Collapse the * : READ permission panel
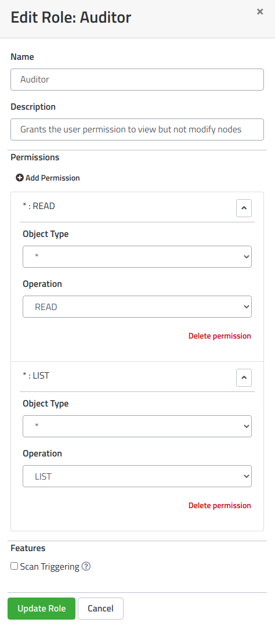 244,208
